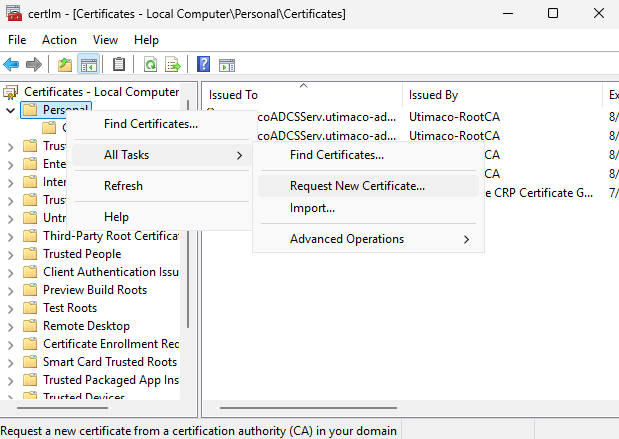This screenshot has width=619, height=439.
Task: Toggle Show/Hide Action Pane icon
Action: [227, 65]
